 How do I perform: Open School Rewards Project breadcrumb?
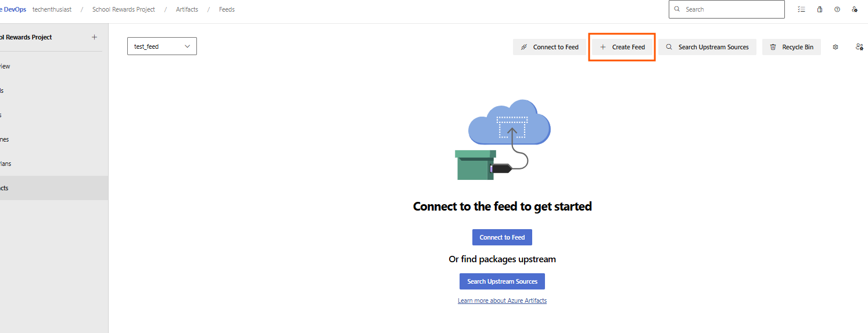coord(124,9)
